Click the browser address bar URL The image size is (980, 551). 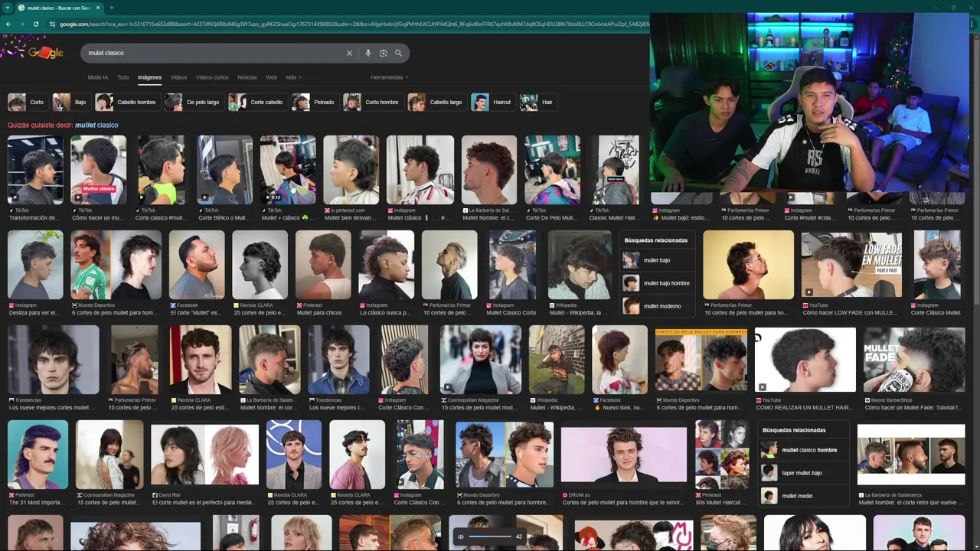click(x=352, y=24)
